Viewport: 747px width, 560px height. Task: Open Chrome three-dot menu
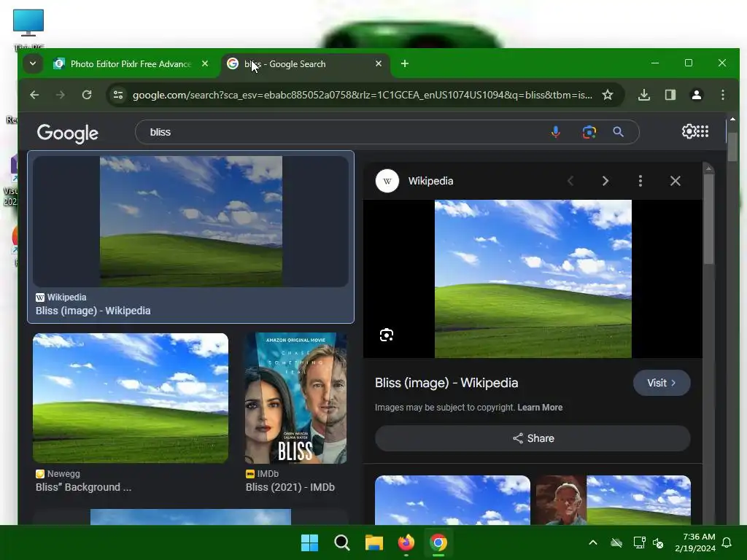point(723,95)
